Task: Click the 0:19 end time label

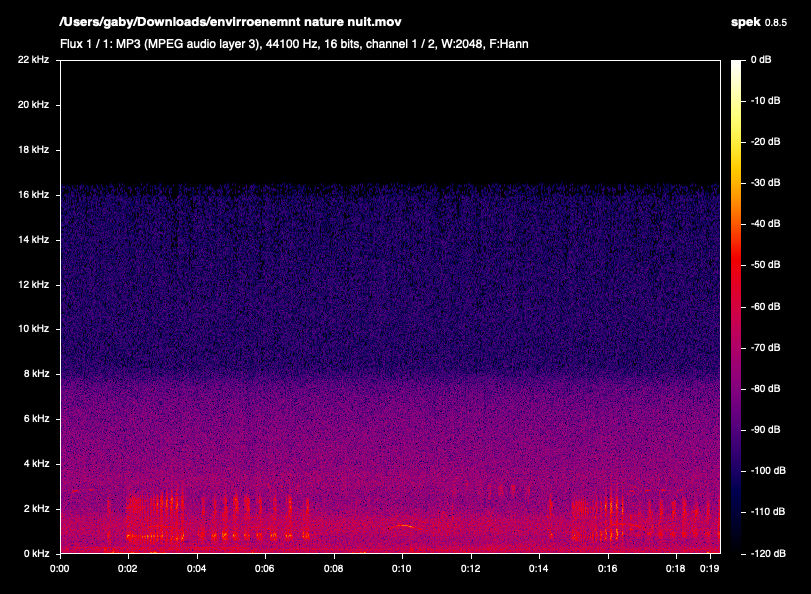Action: click(x=708, y=568)
